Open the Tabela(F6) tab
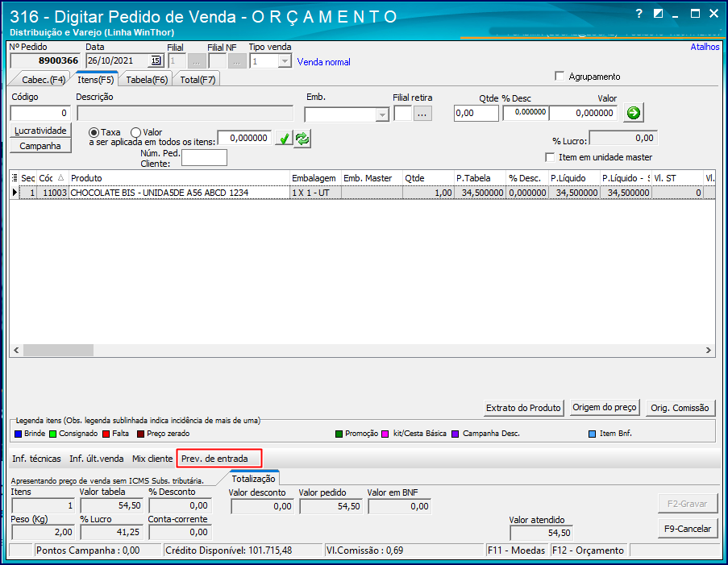Screen dimensions: 728x565 click(x=147, y=79)
